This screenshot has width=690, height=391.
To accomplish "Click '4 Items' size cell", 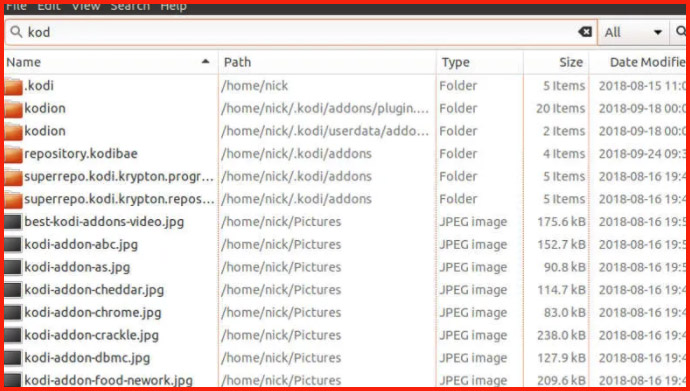I will [x=564, y=154].
